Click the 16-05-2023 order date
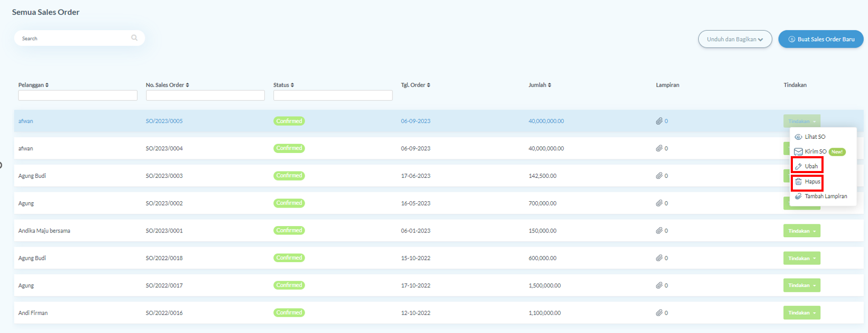This screenshot has width=868, height=333. 415,203
